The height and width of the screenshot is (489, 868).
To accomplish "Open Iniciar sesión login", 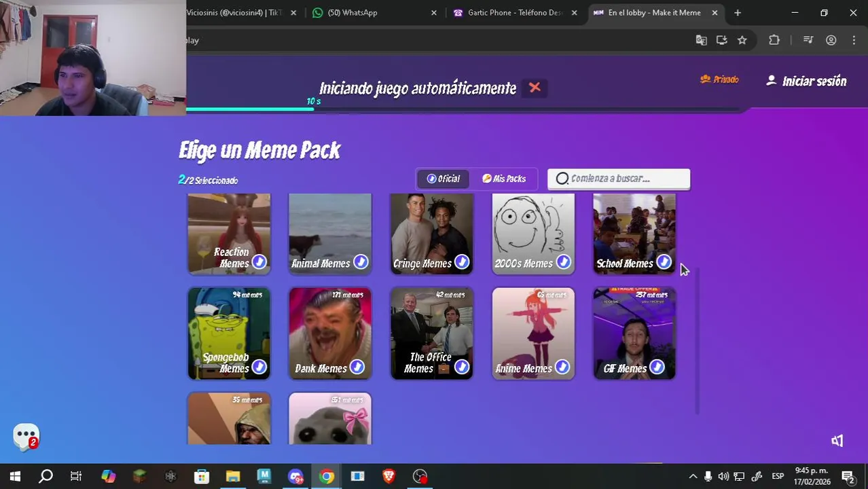I will pyautogui.click(x=806, y=81).
